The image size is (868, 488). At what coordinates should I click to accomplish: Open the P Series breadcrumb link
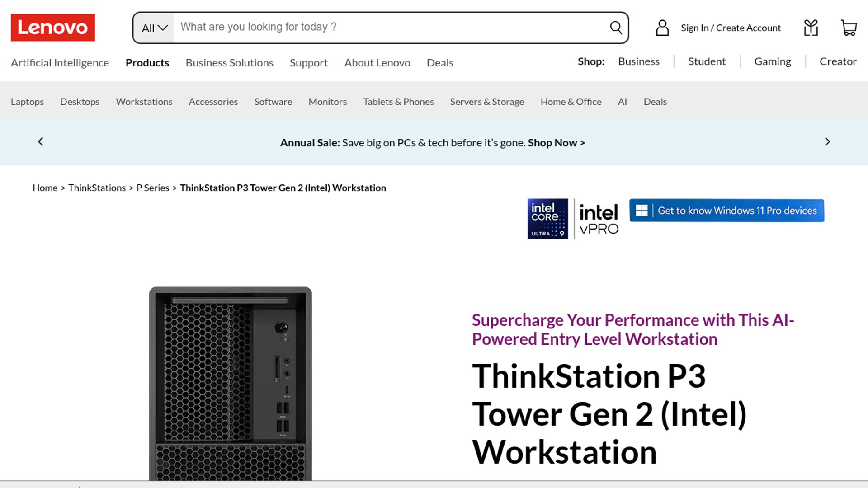(153, 188)
